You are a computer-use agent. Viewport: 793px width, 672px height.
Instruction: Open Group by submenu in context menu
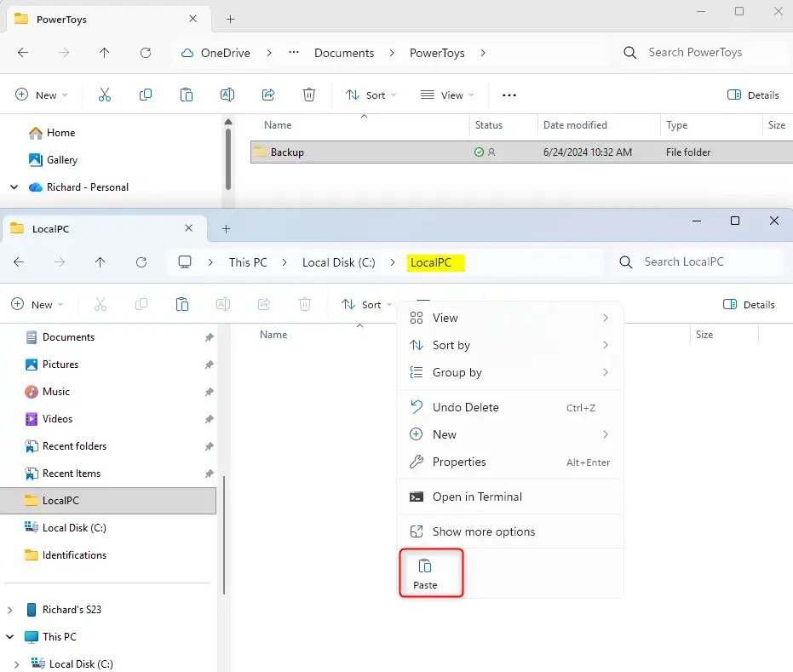pos(510,372)
